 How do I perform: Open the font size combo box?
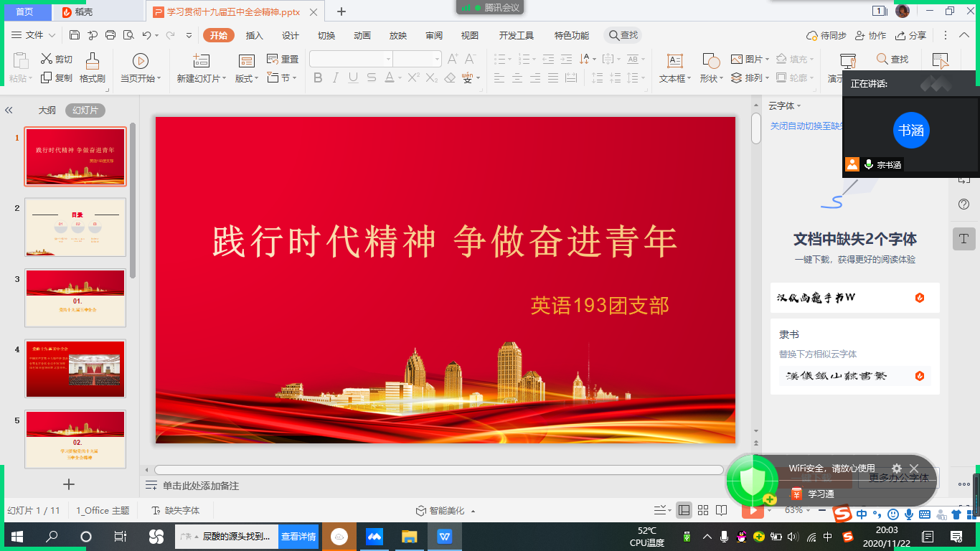click(417, 59)
